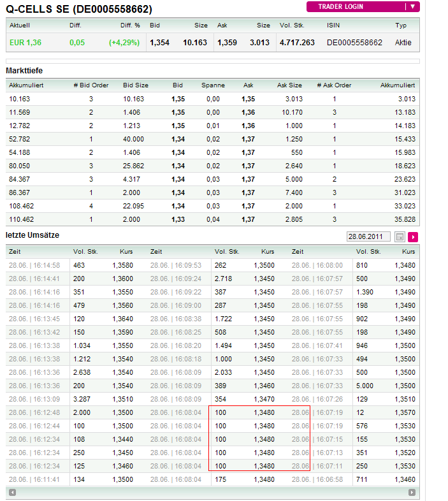Click the ask size 7.400 cell
This screenshot has height=501, width=448.
tap(294, 192)
